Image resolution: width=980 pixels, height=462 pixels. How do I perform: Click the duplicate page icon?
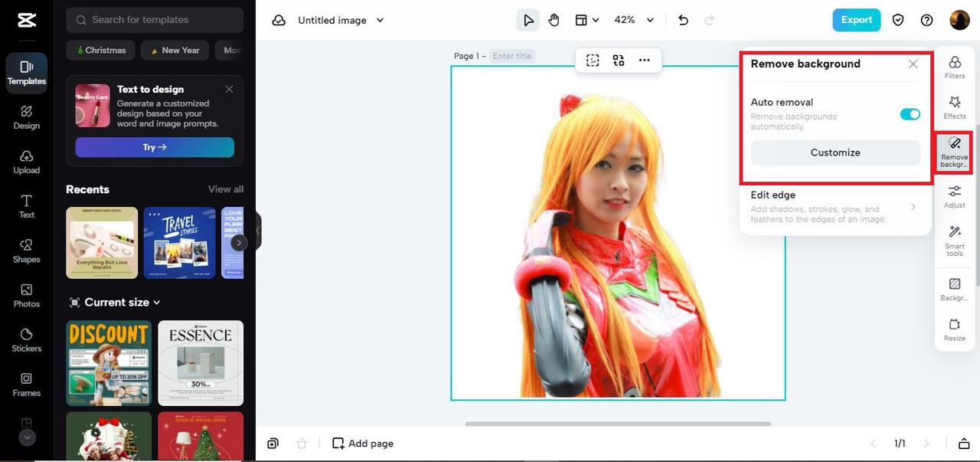pos(273,444)
